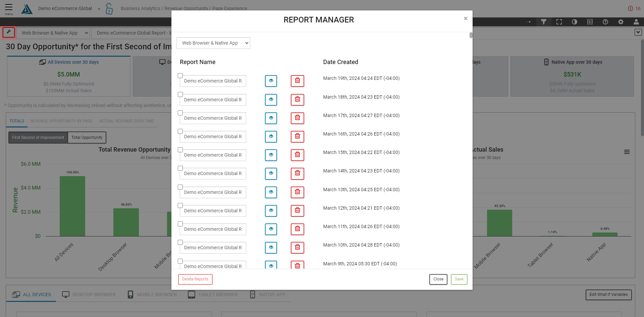View the March 14th report eye icon
Image resolution: width=644 pixels, height=317 pixels.
[x=271, y=173]
